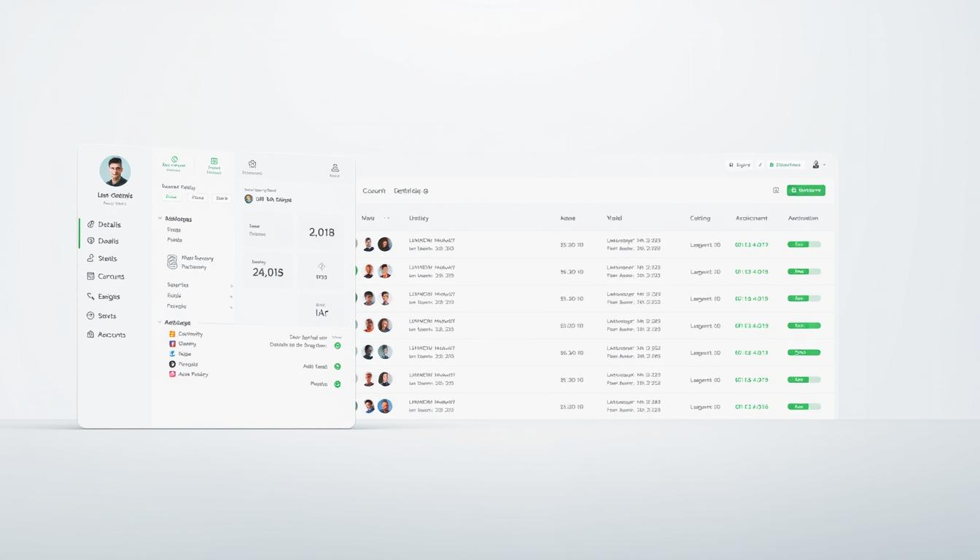This screenshot has height=560, width=980.
Task: Click the person icon above the stat cards
Action: [335, 168]
